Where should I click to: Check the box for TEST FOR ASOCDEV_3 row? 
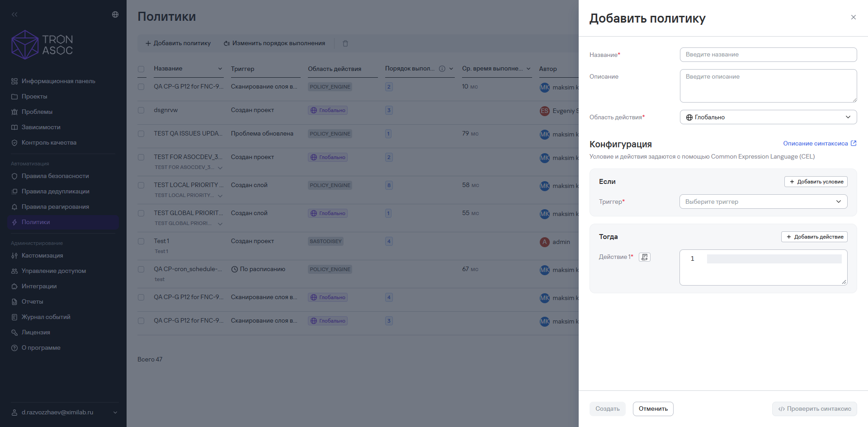(141, 157)
